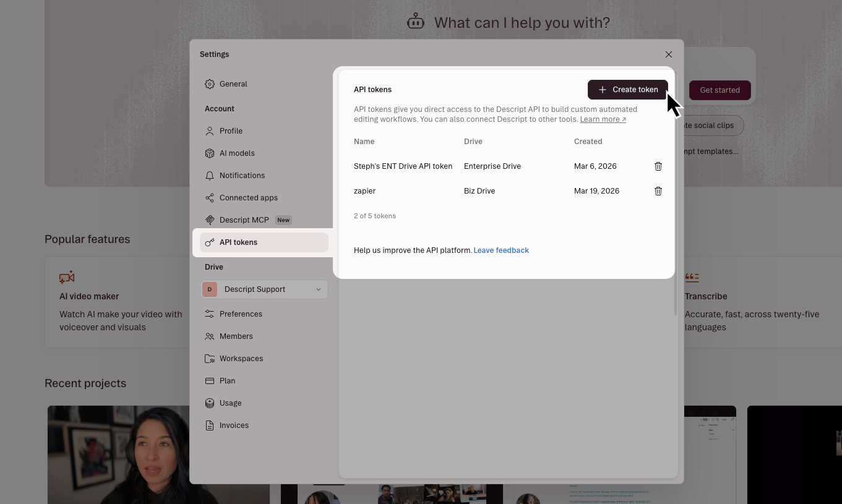Click the Enterprise Drive cell
This screenshot has width=842, height=504.
point(492,166)
